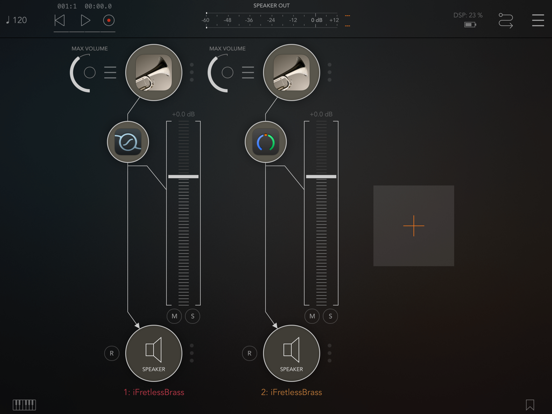Open the signal routing view icon
The width and height of the screenshot is (552, 414).
pos(506,20)
